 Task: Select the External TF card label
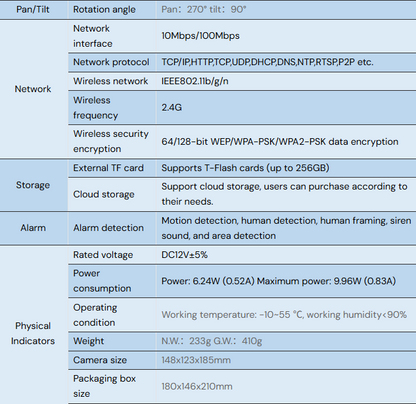point(109,168)
